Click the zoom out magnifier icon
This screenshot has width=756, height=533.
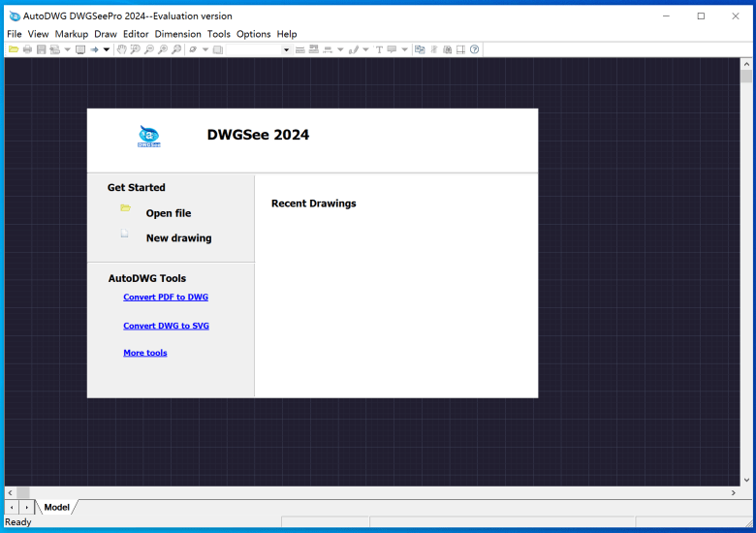(x=149, y=49)
